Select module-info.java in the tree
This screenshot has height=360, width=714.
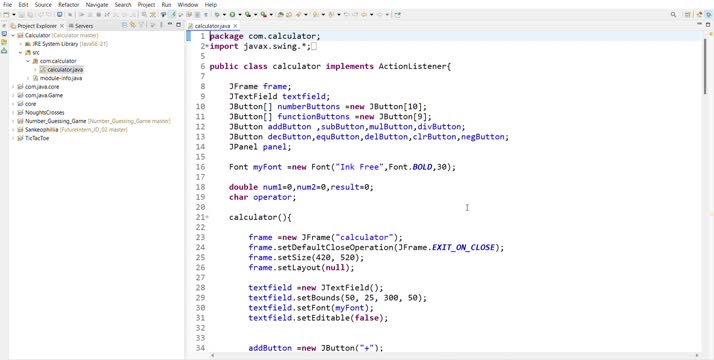(61, 78)
